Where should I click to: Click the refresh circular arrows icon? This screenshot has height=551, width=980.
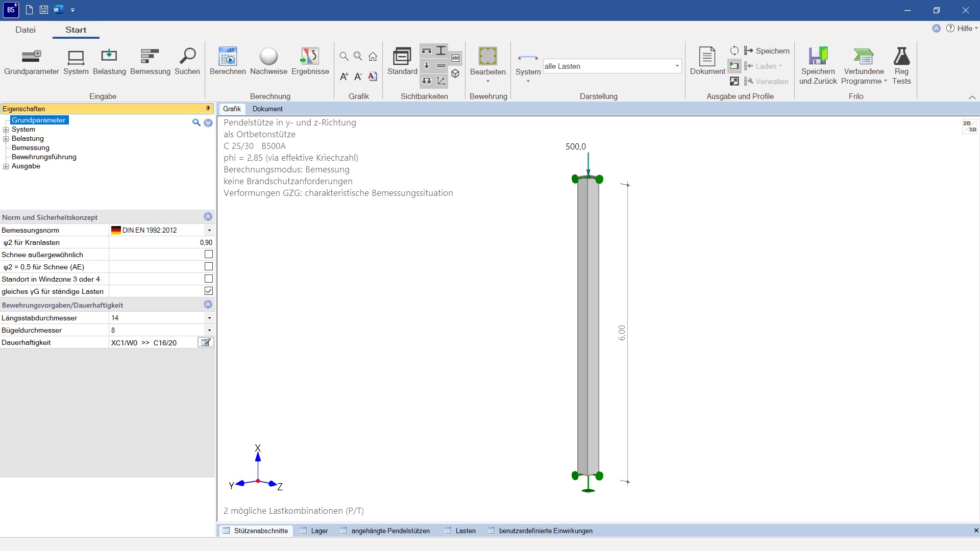734,51
